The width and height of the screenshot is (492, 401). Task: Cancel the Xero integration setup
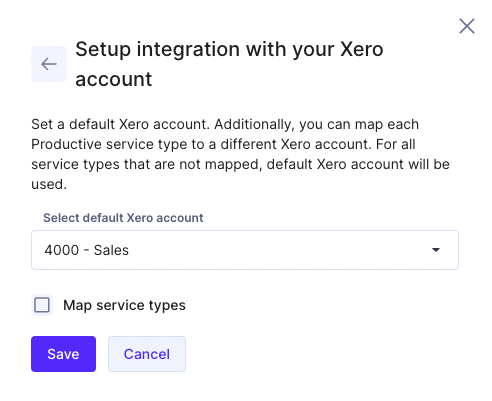[147, 354]
